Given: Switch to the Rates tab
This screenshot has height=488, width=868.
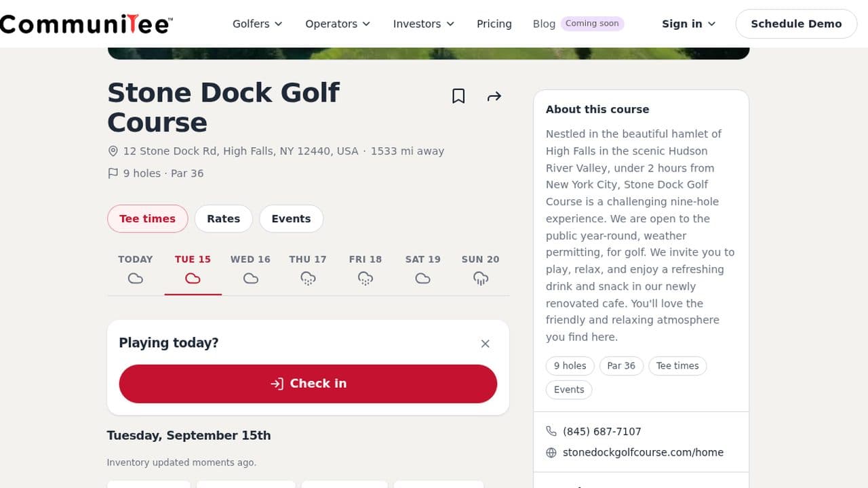Looking at the screenshot, I should (224, 219).
